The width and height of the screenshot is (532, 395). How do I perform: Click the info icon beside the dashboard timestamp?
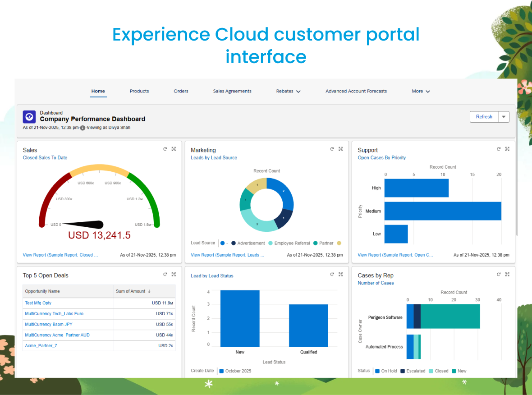[x=83, y=128]
